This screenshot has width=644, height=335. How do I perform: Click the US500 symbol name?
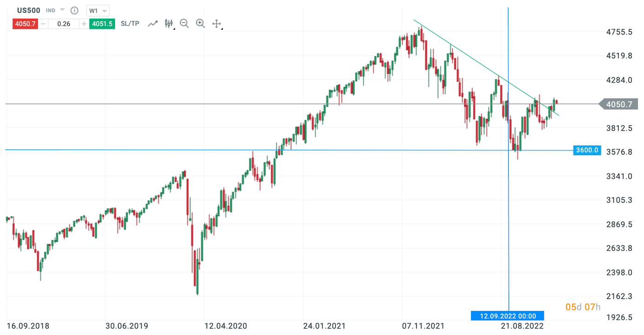click(29, 10)
